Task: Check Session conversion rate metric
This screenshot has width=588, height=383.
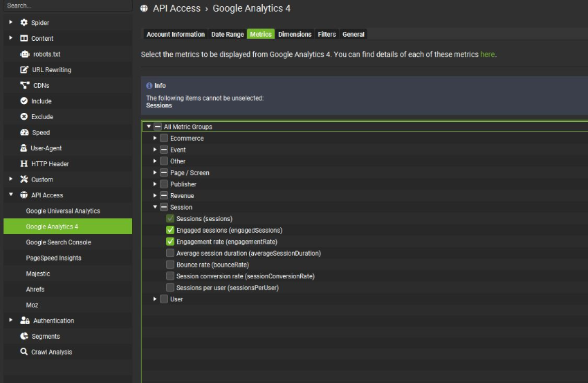Action: pyautogui.click(x=170, y=276)
